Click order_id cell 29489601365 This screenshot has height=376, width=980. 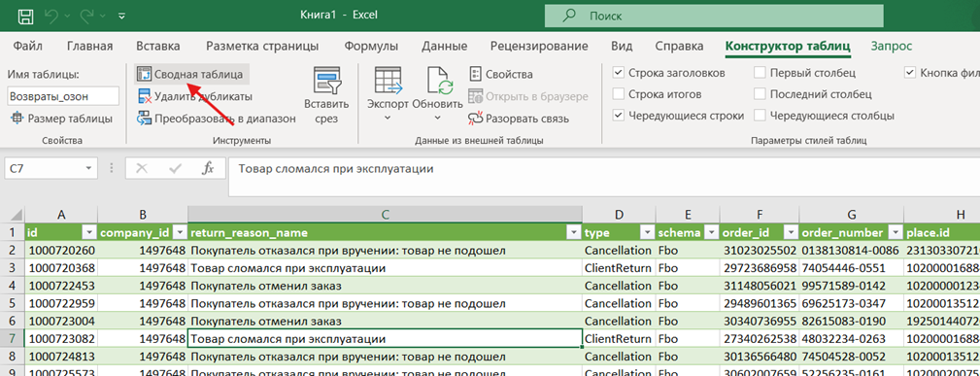(x=760, y=304)
